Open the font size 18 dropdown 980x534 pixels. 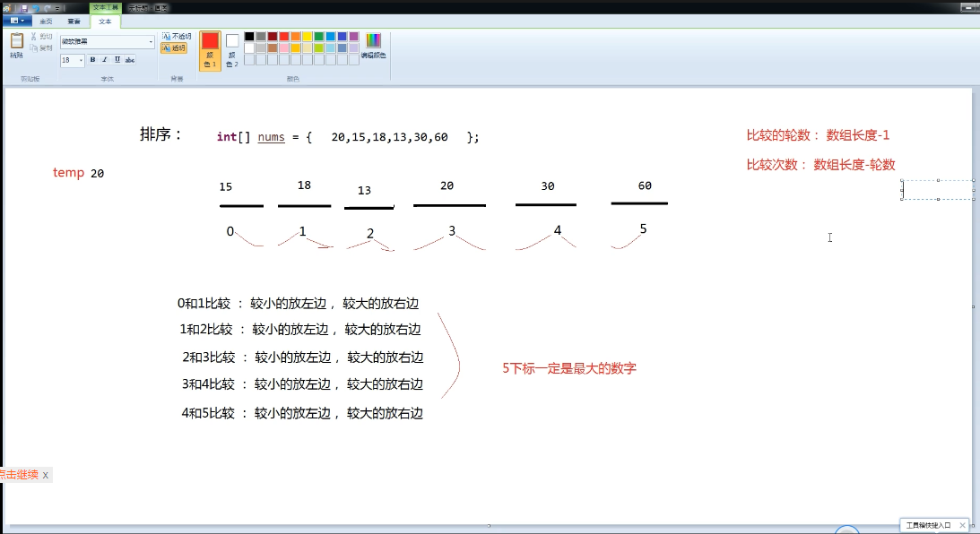point(81,61)
